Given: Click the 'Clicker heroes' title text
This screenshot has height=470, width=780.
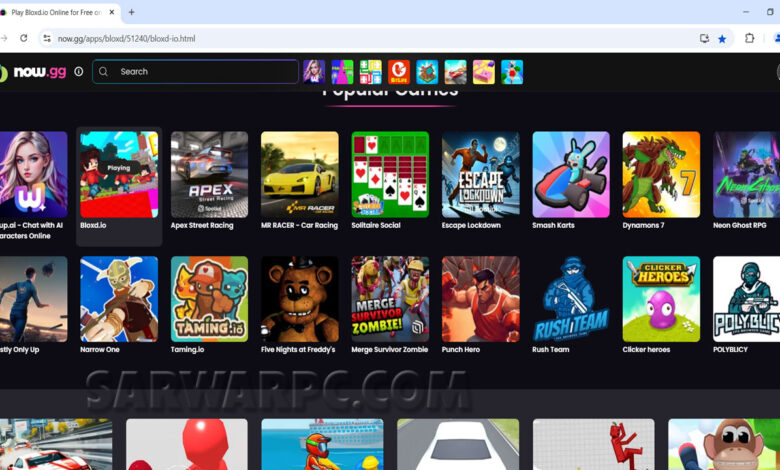Looking at the screenshot, I should click(646, 350).
